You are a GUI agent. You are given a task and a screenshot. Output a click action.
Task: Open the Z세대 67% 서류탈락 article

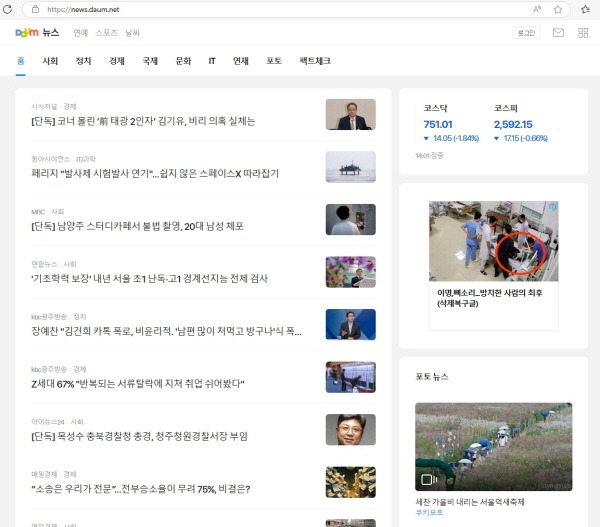138,383
